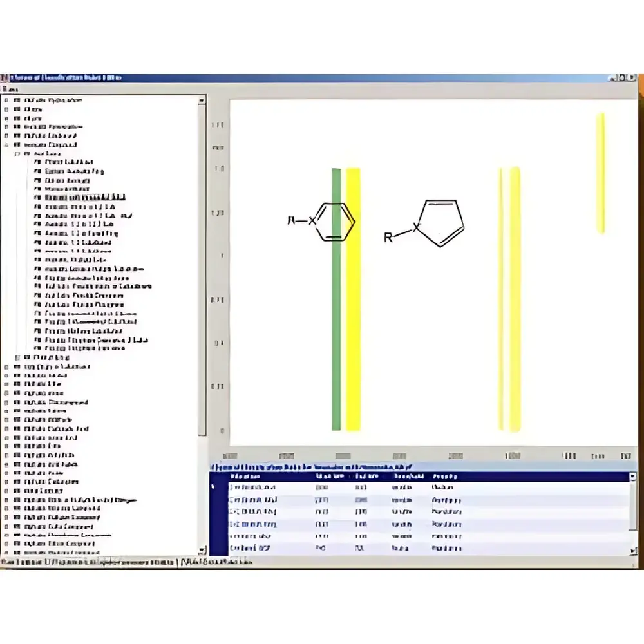Click the application icon in the title bar

4,78
